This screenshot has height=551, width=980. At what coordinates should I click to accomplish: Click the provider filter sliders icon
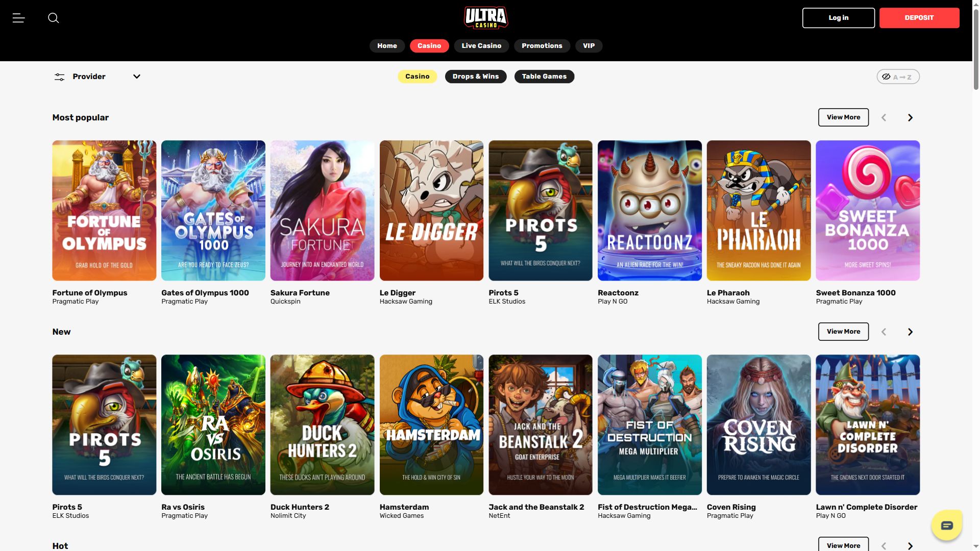point(60,77)
